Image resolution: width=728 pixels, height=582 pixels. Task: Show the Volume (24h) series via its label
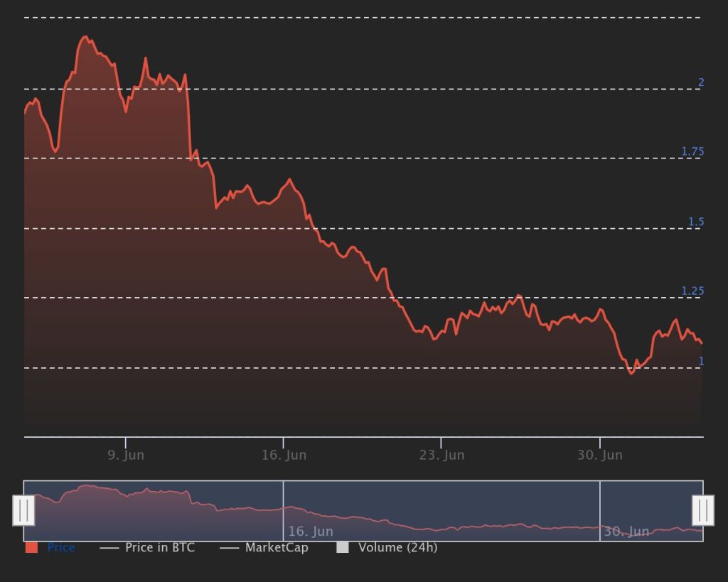[397, 547]
